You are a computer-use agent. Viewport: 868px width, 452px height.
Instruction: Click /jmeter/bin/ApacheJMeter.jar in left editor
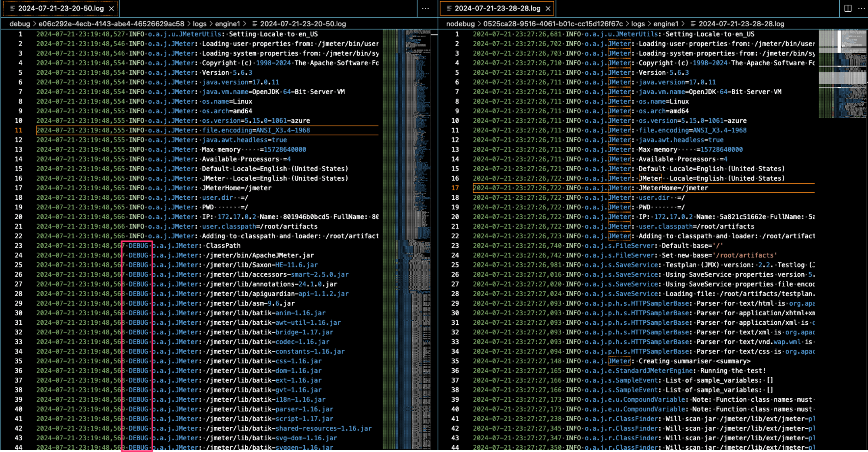click(x=260, y=255)
